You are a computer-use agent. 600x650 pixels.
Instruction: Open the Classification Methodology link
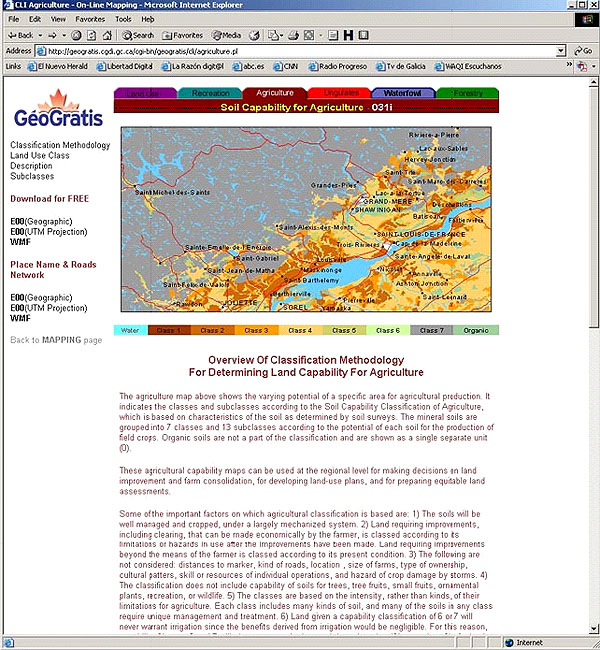click(60, 145)
